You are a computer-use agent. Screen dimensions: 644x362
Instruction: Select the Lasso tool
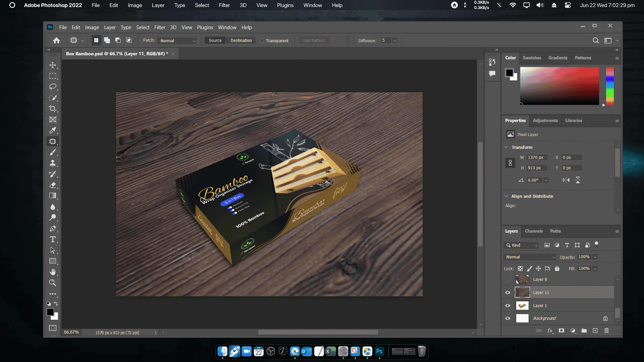tap(53, 87)
